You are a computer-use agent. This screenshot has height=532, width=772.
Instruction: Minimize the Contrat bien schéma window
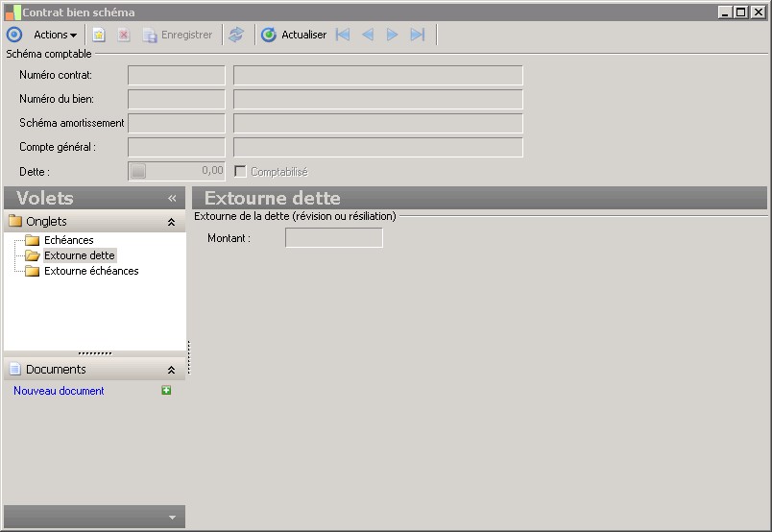point(725,12)
